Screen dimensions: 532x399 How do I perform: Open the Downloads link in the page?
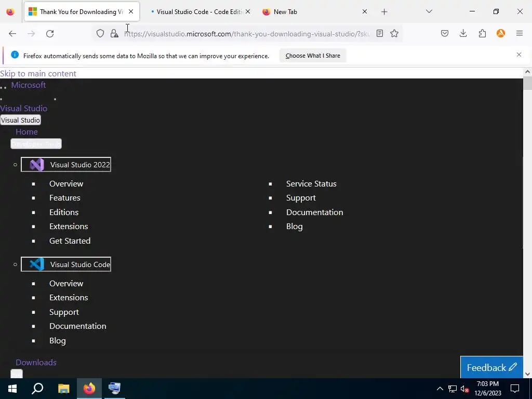click(36, 362)
